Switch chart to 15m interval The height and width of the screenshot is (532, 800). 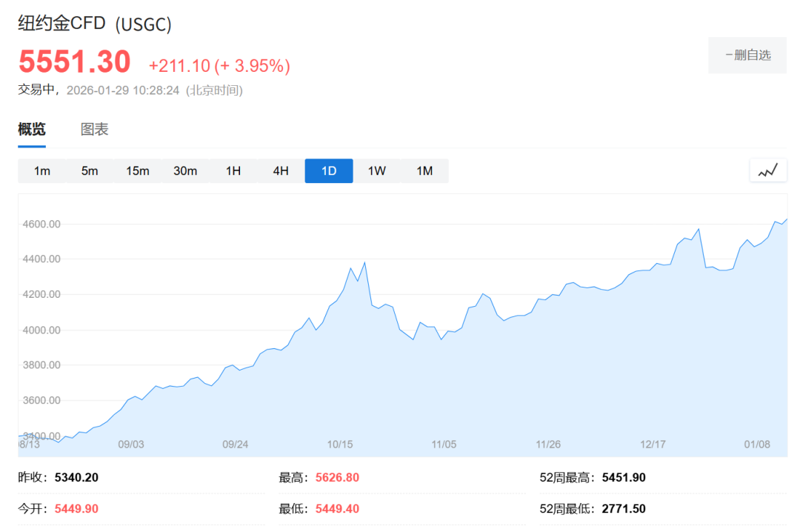click(x=138, y=171)
